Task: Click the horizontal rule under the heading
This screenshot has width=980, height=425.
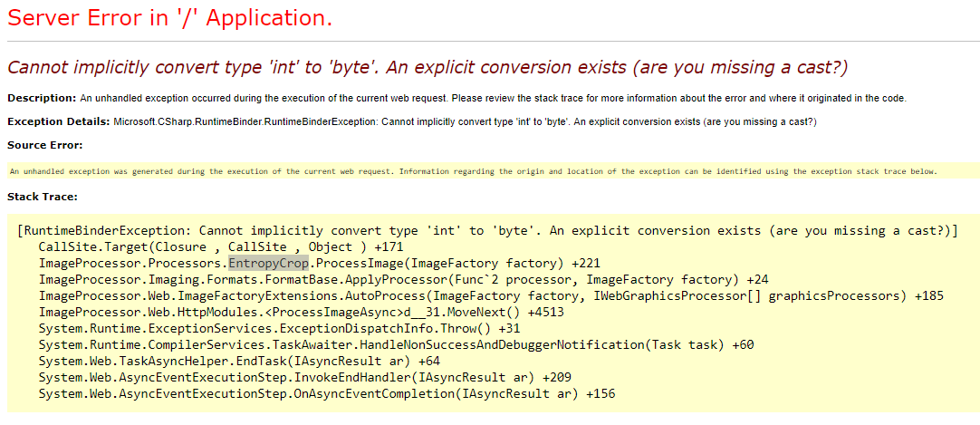Action: tap(493, 42)
